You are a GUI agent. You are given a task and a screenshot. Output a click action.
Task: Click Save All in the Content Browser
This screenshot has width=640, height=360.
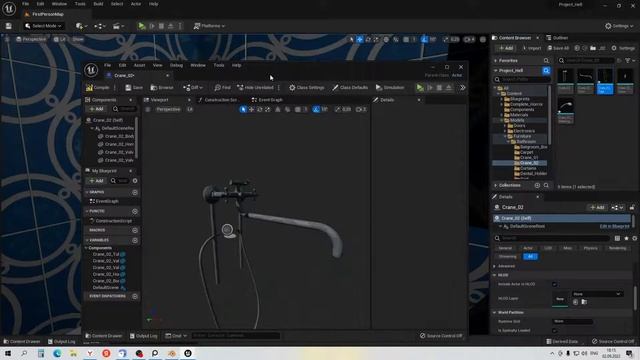tap(558, 48)
